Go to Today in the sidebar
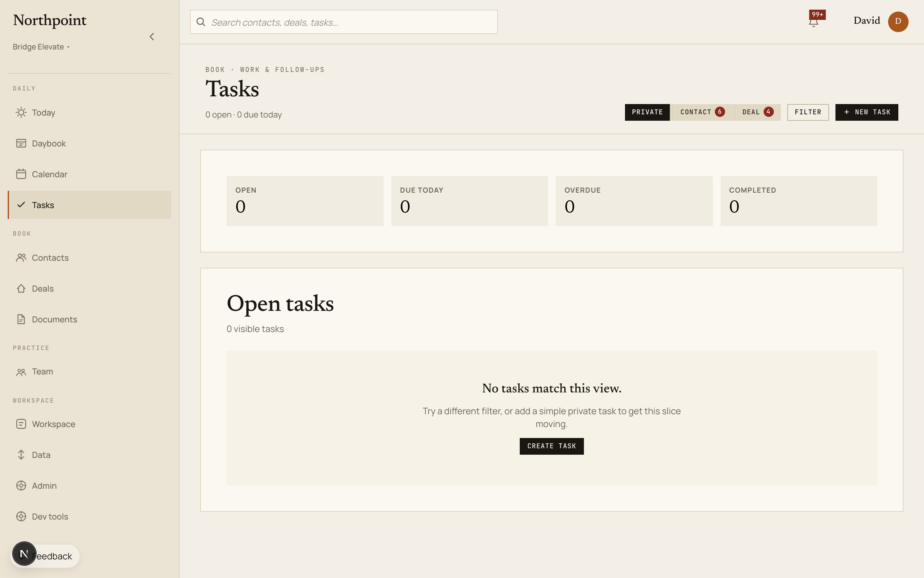The width and height of the screenshot is (924, 578). [x=89, y=112]
